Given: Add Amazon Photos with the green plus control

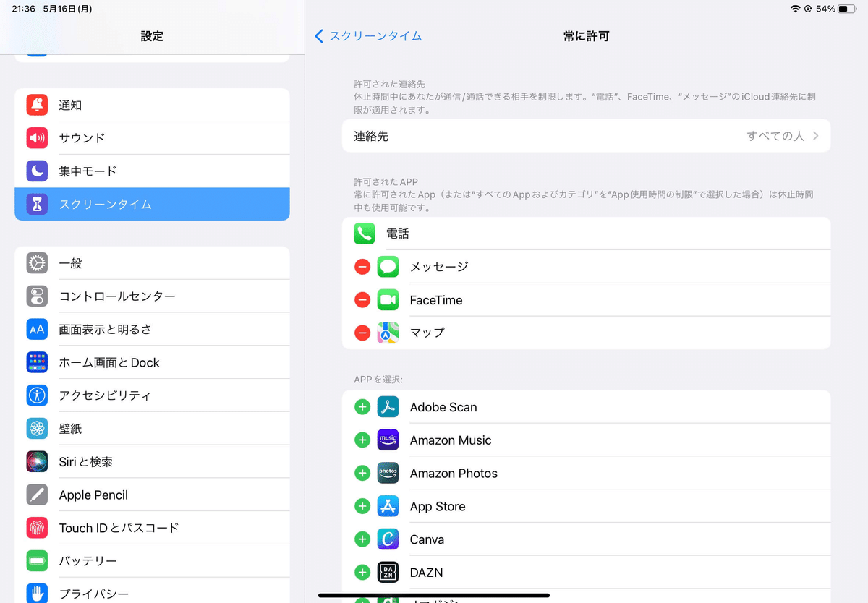Looking at the screenshot, I should coord(362,473).
